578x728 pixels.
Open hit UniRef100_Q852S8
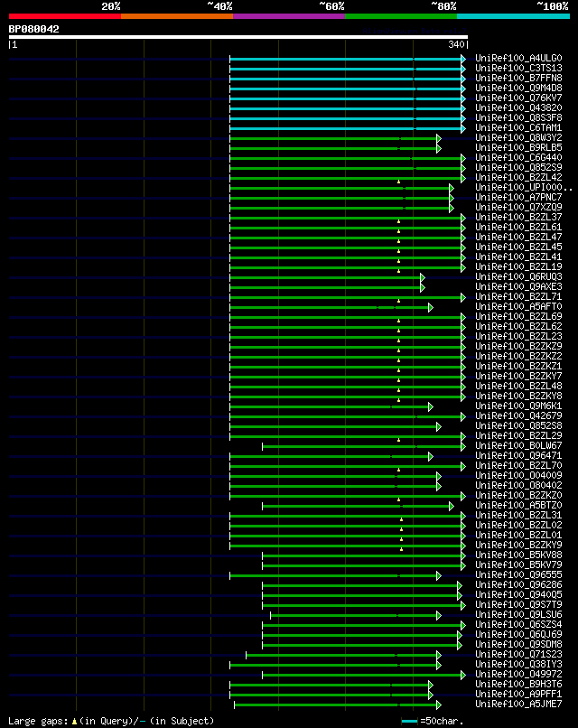(518, 425)
